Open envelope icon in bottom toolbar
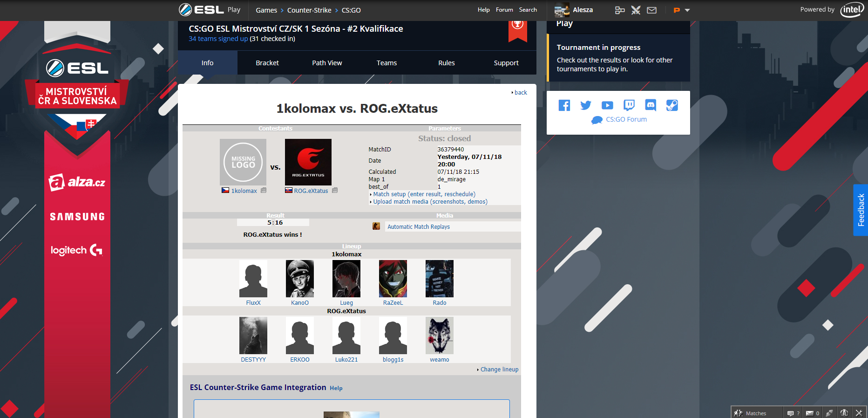Viewport: 868px width, 418px height. click(x=810, y=413)
